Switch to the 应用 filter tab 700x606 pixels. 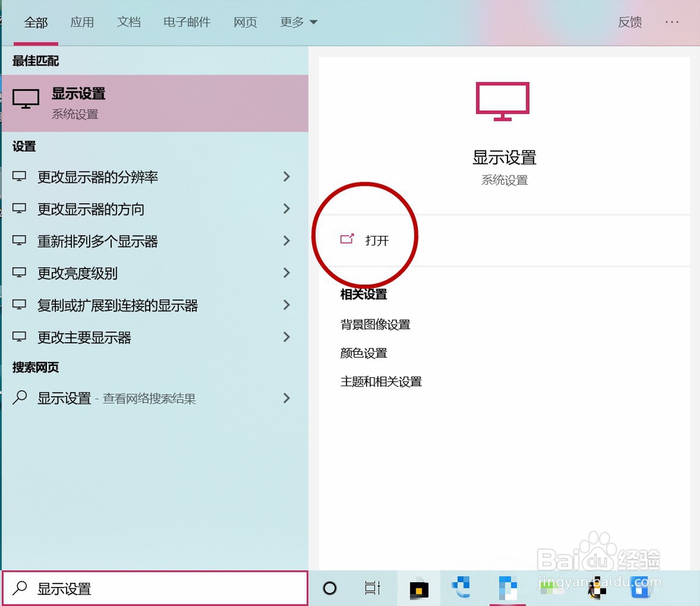83,22
